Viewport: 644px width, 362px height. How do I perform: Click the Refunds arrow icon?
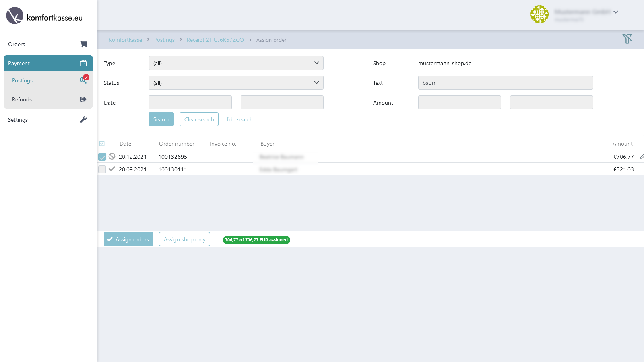click(83, 99)
